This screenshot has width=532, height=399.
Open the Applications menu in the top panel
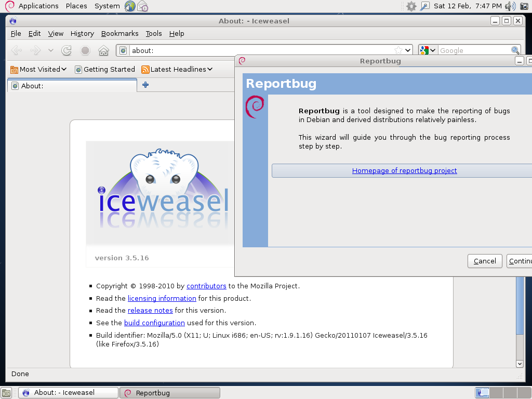(38, 6)
